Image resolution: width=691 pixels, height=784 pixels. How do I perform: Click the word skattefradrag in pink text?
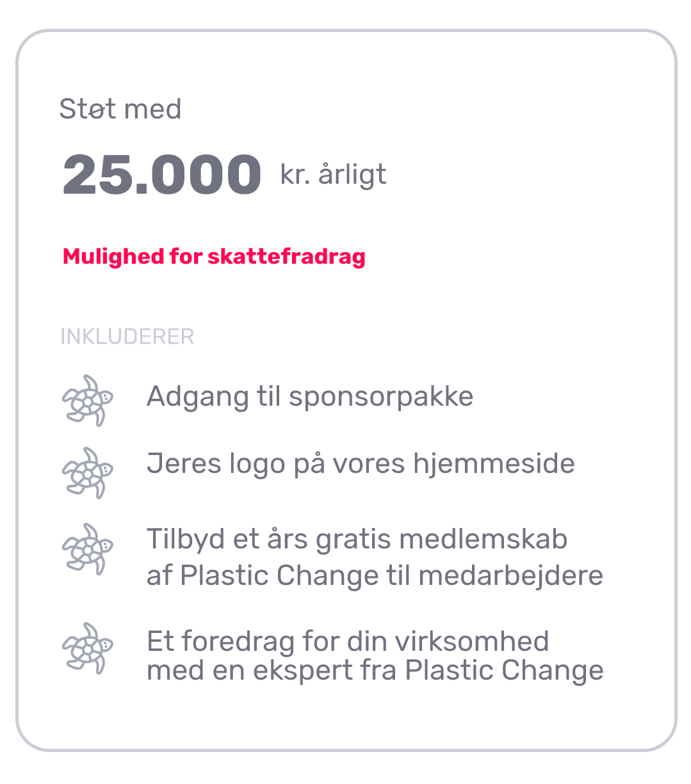pyautogui.click(x=286, y=256)
